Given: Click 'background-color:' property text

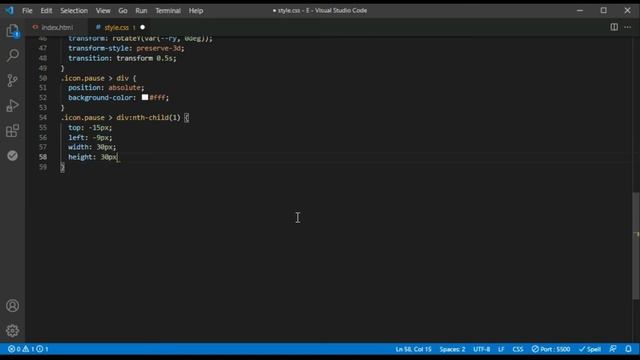Looking at the screenshot, I should click(x=102, y=98).
